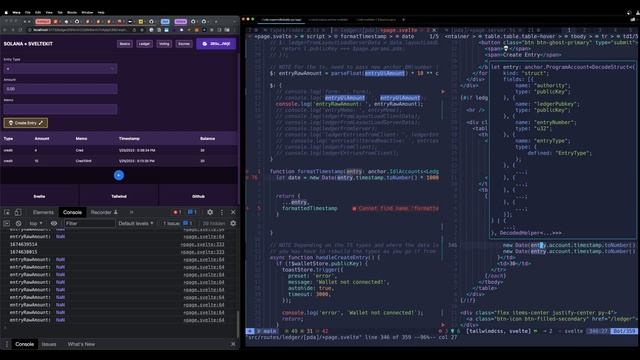This screenshot has width=640, height=360.
Task: Click the Create Entry button
Action: click(26, 123)
